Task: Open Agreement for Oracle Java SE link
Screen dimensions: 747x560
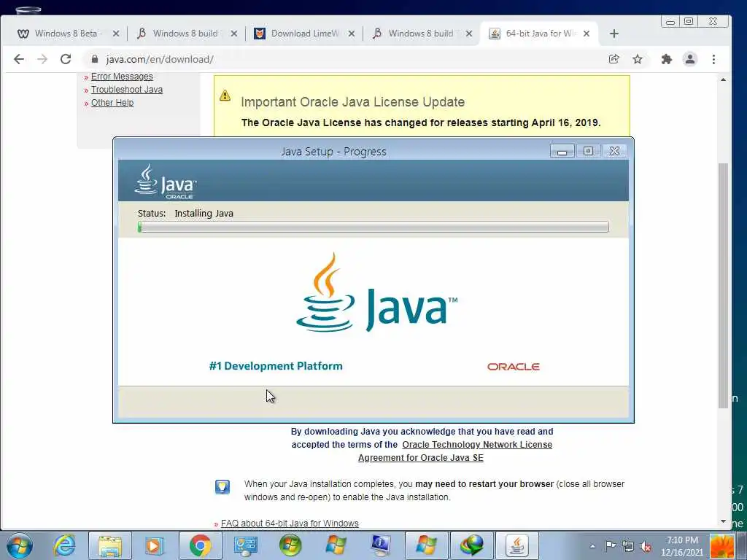Action: (421, 458)
